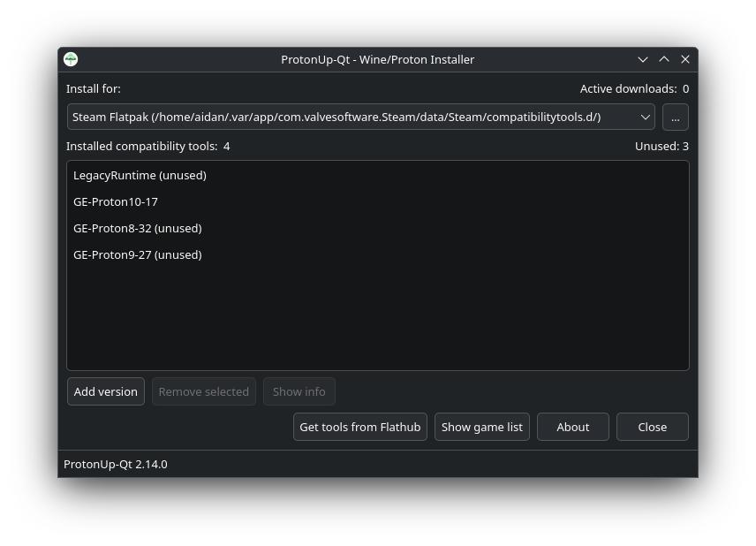Close window using title bar X
This screenshot has height=546, width=756.
[685, 59]
